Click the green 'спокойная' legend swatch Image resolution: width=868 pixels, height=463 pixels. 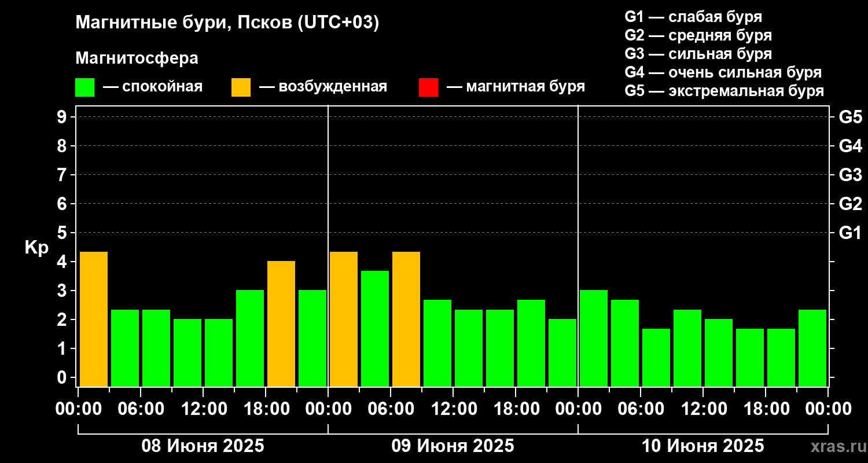tap(84, 87)
